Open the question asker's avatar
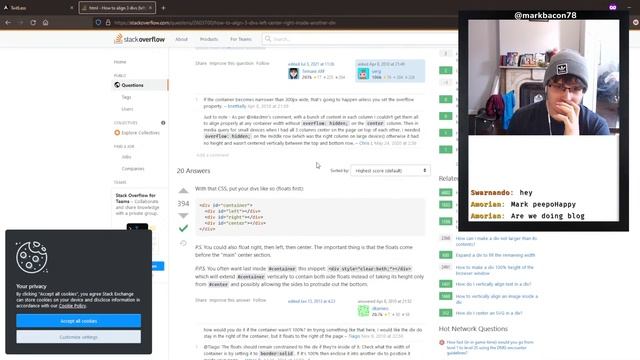This screenshot has height=360, width=640. (363, 74)
